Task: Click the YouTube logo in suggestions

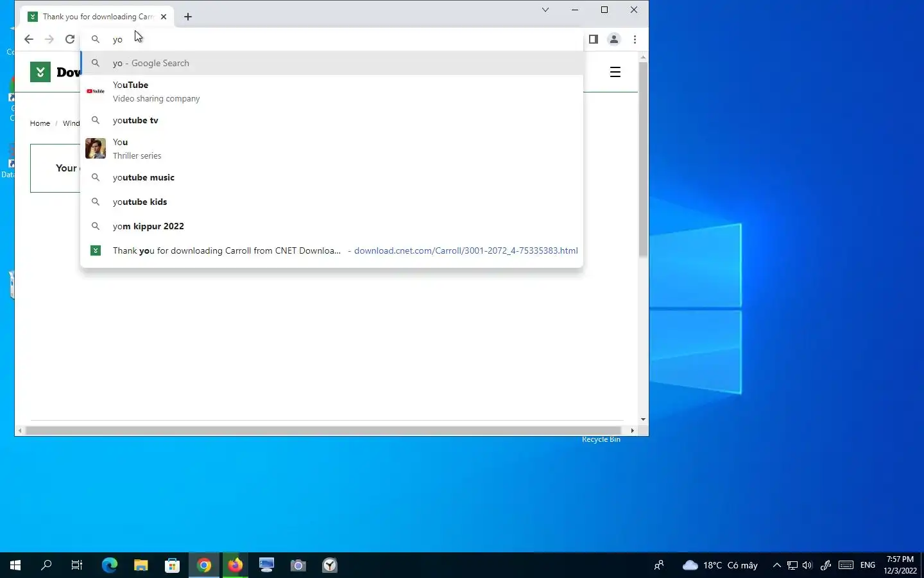Action: point(96,91)
